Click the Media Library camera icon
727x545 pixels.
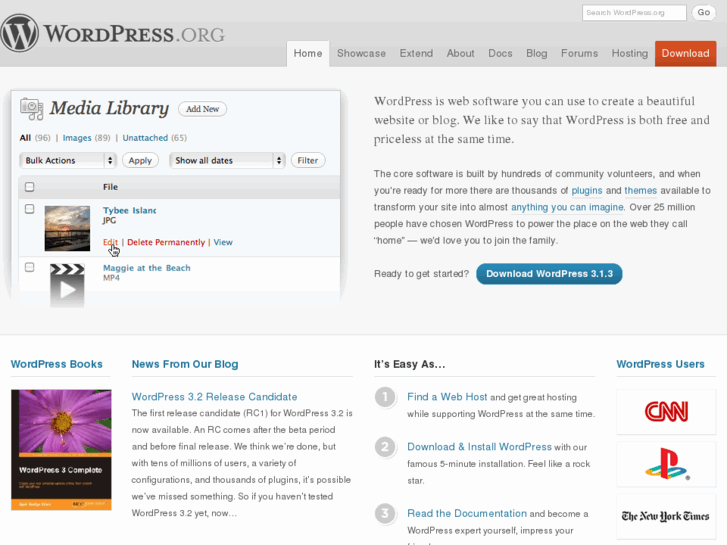(32, 109)
